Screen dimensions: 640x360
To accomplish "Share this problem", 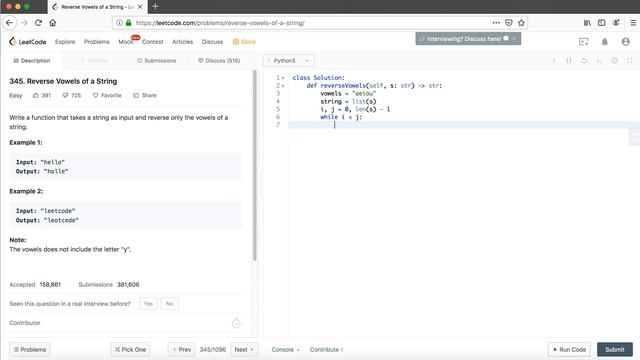I will (x=144, y=95).
